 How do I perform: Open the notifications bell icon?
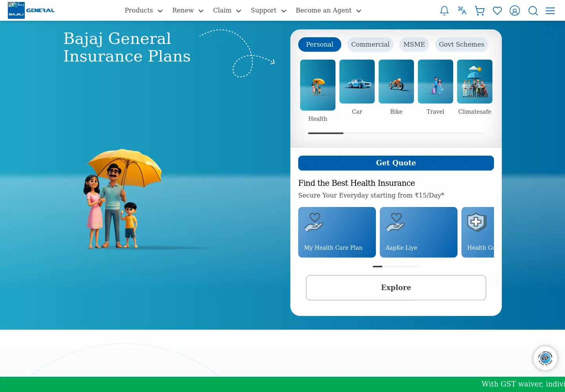(x=444, y=11)
